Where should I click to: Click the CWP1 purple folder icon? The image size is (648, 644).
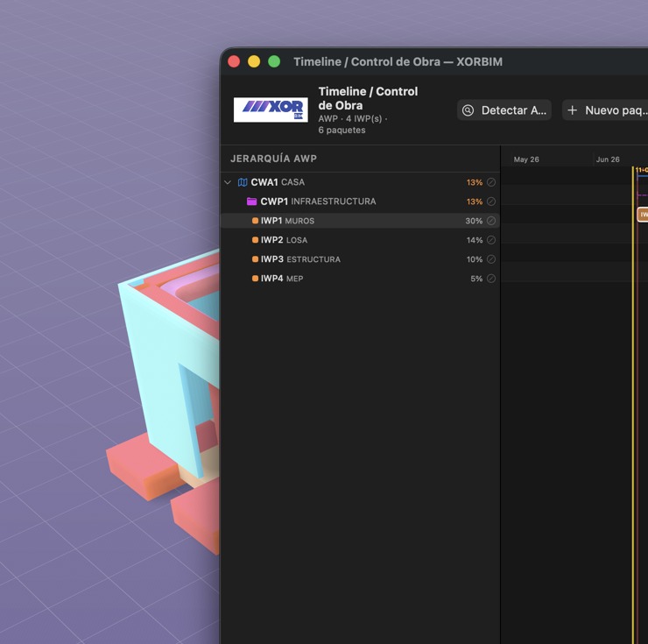click(x=251, y=202)
